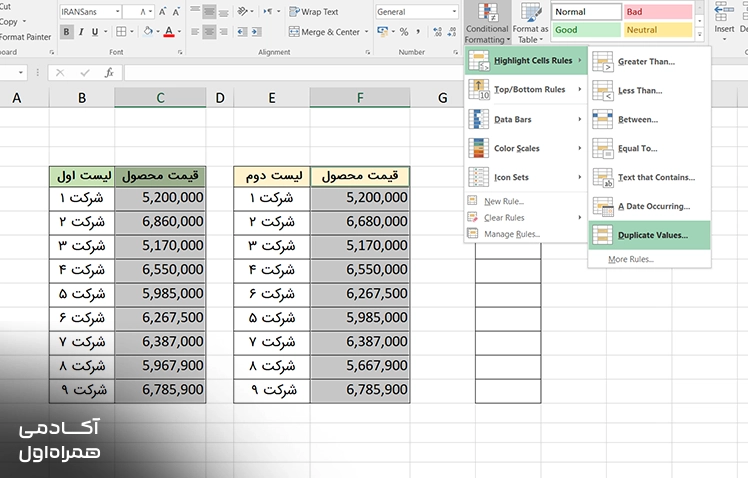Select Less Than... rule
Screen dimensions: 748x478
click(x=649, y=91)
